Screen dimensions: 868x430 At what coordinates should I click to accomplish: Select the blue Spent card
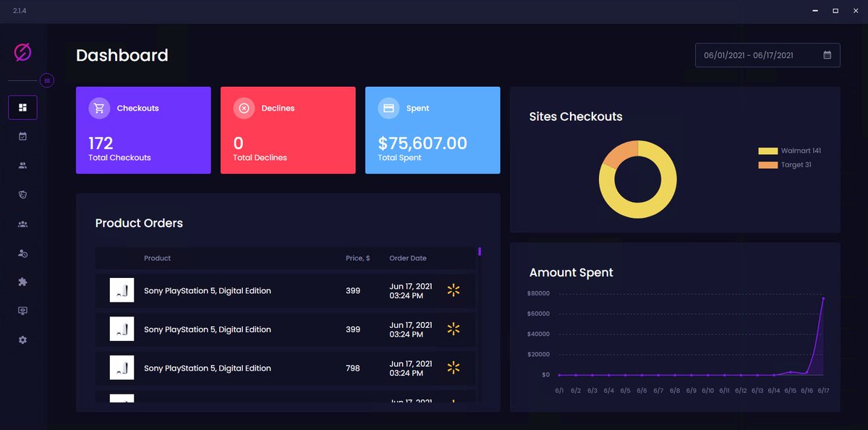pyautogui.click(x=433, y=130)
